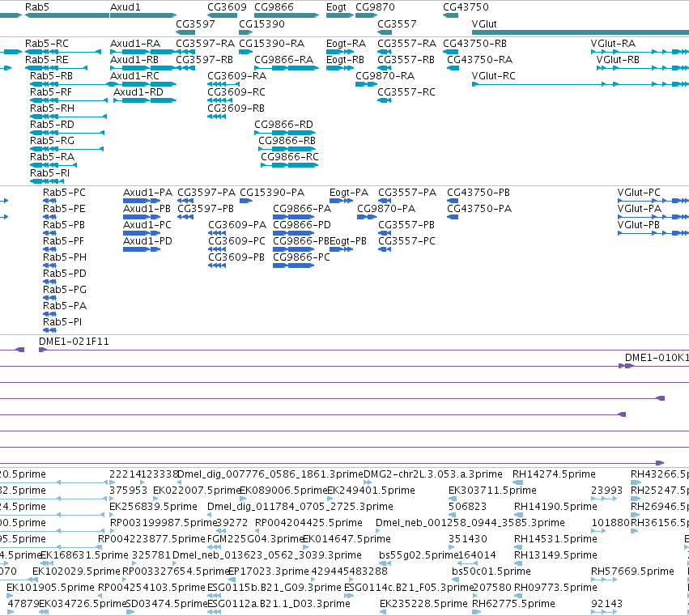Select the CG3597 gene label
The width and height of the screenshot is (689, 616).
coord(196,24)
